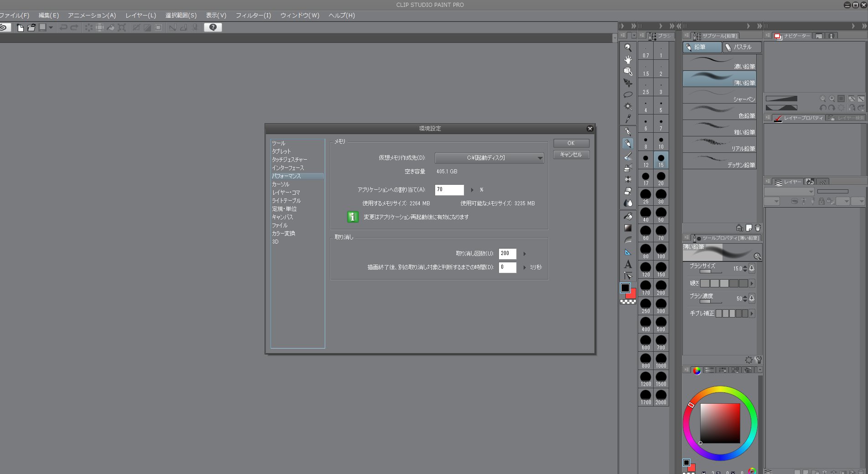Click the red sub color swatch
This screenshot has height=474, width=868.
click(x=633, y=295)
